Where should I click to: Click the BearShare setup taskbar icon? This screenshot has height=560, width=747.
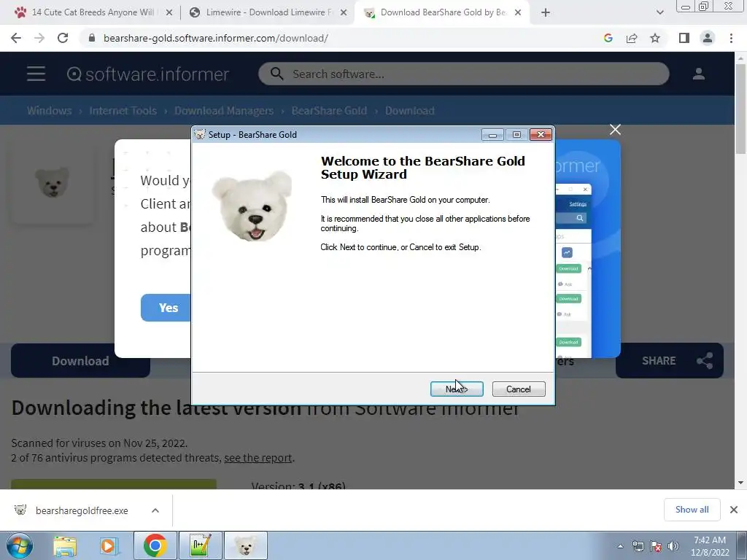click(245, 545)
